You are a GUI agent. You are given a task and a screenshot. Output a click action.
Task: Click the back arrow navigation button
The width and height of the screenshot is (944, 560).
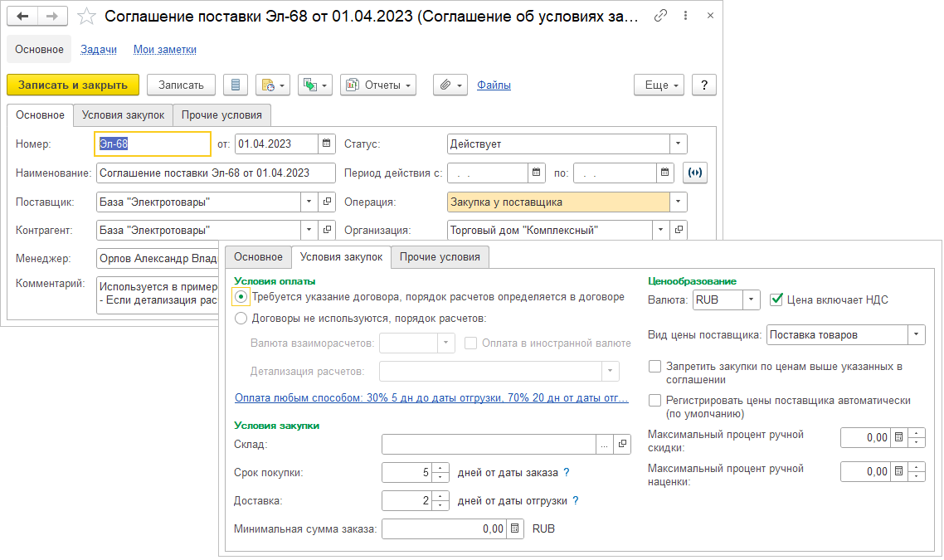[23, 16]
